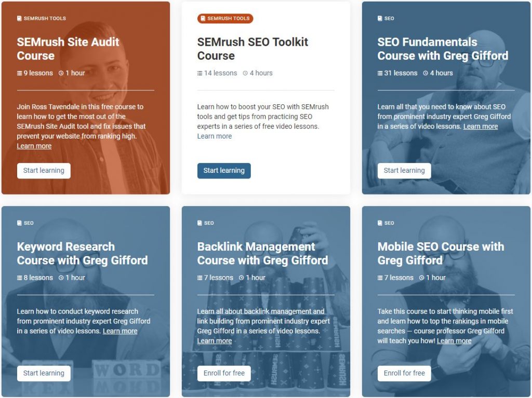Click the 'SEO' label on Keyword Research card
The width and height of the screenshot is (532, 398).
tap(29, 223)
